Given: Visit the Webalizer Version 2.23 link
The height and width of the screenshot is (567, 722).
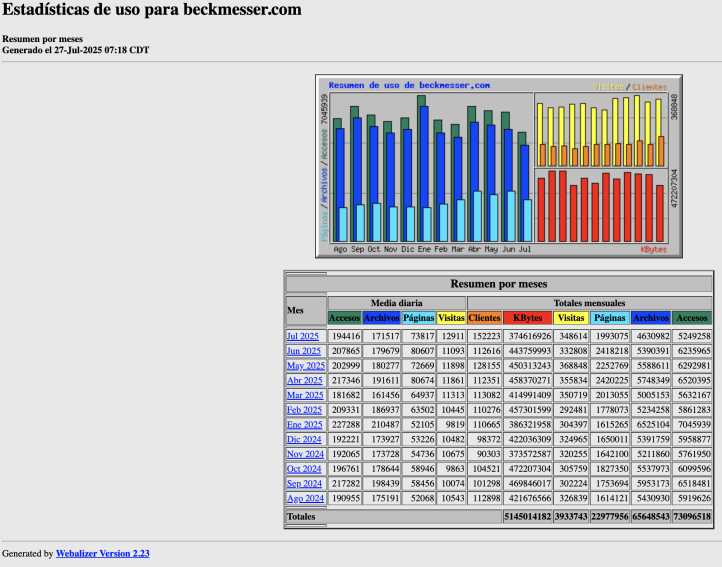Looking at the screenshot, I should (102, 553).
